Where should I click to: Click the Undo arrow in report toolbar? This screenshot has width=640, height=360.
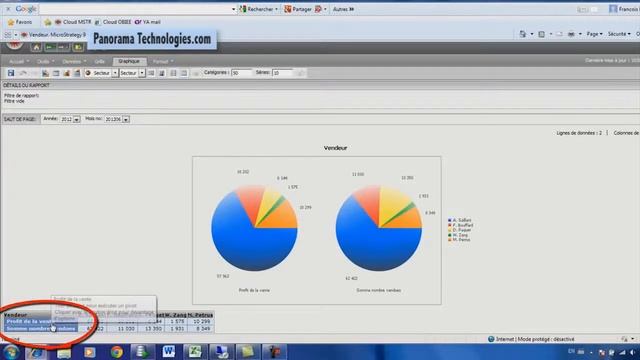pos(23,73)
